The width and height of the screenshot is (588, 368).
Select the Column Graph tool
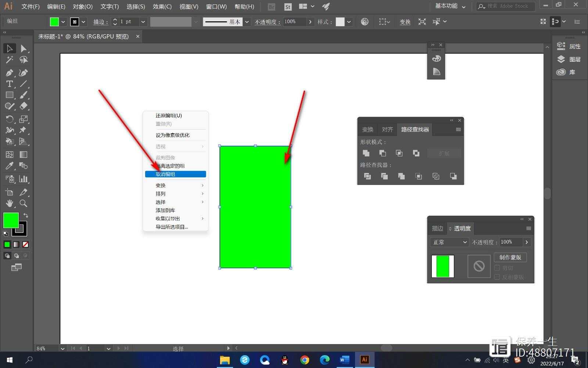coord(24,179)
